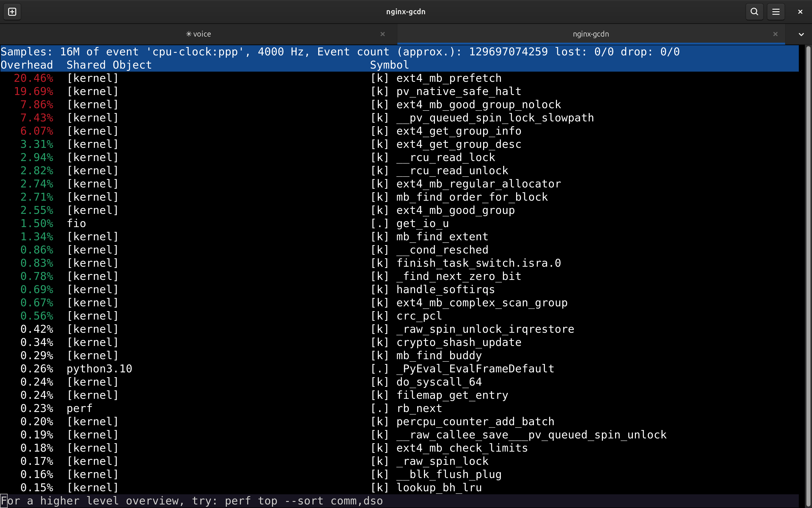Click the Overhead column header
Viewport: 812px width, 508px height.
(27, 65)
